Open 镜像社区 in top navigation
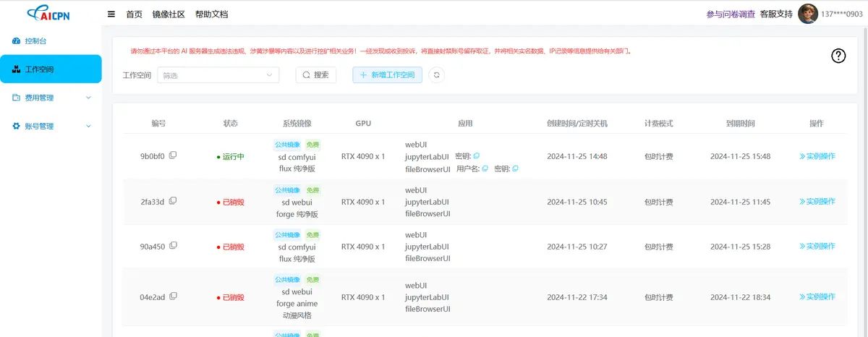868x337 pixels. (169, 14)
